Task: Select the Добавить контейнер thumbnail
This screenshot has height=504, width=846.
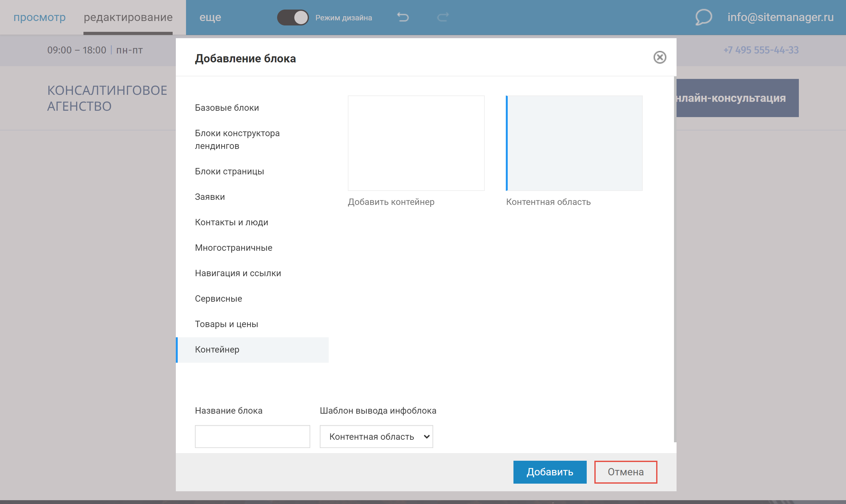Action: pos(416,143)
